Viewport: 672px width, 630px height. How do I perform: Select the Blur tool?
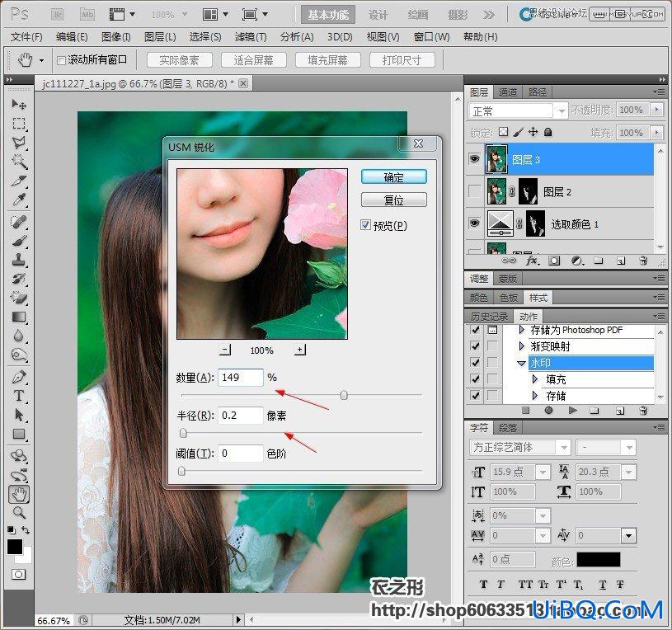pyautogui.click(x=18, y=336)
